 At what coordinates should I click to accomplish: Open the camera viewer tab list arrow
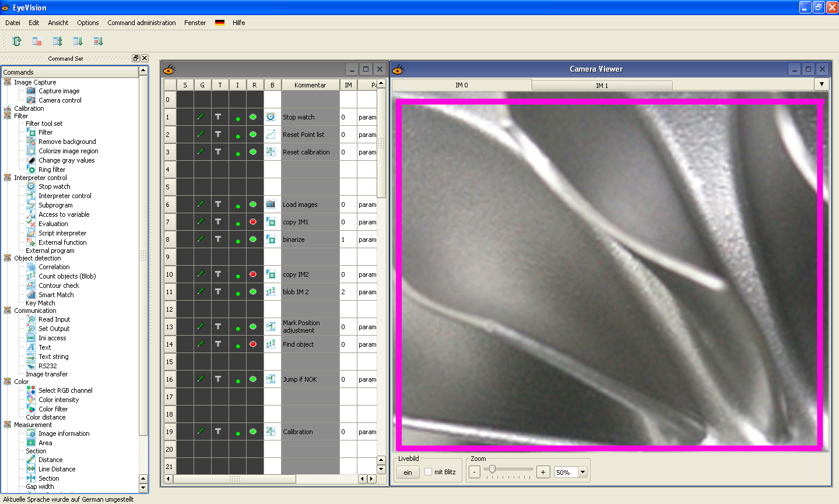click(x=822, y=84)
